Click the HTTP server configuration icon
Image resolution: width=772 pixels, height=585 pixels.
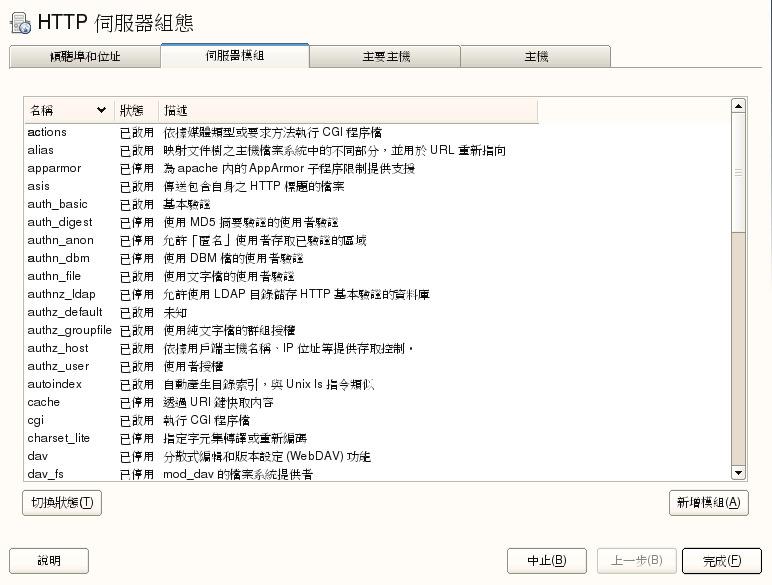click(x=19, y=23)
